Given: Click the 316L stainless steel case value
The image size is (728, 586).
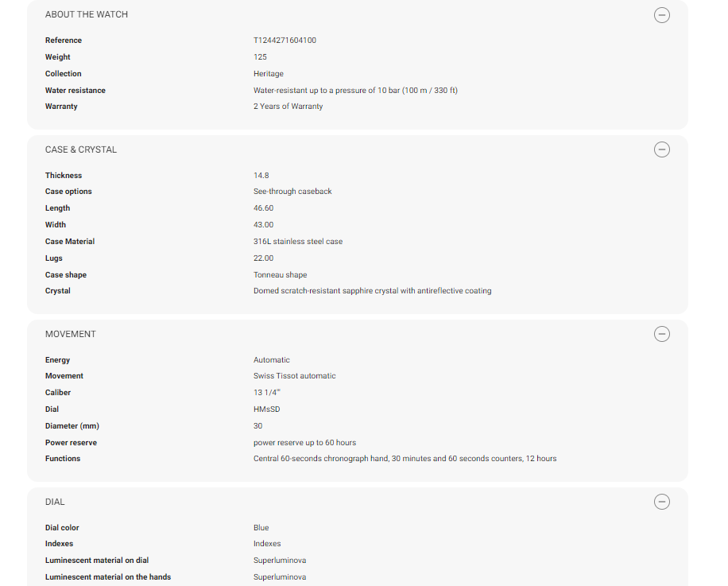Looking at the screenshot, I should (298, 242).
